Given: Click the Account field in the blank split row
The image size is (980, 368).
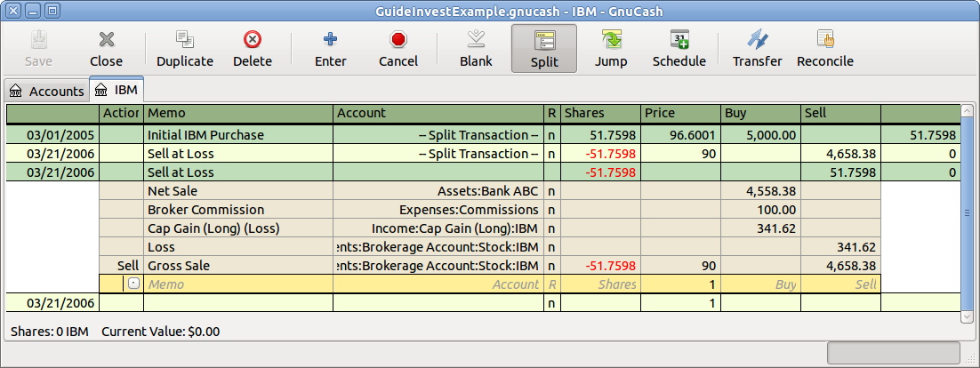Looking at the screenshot, I should (438, 284).
